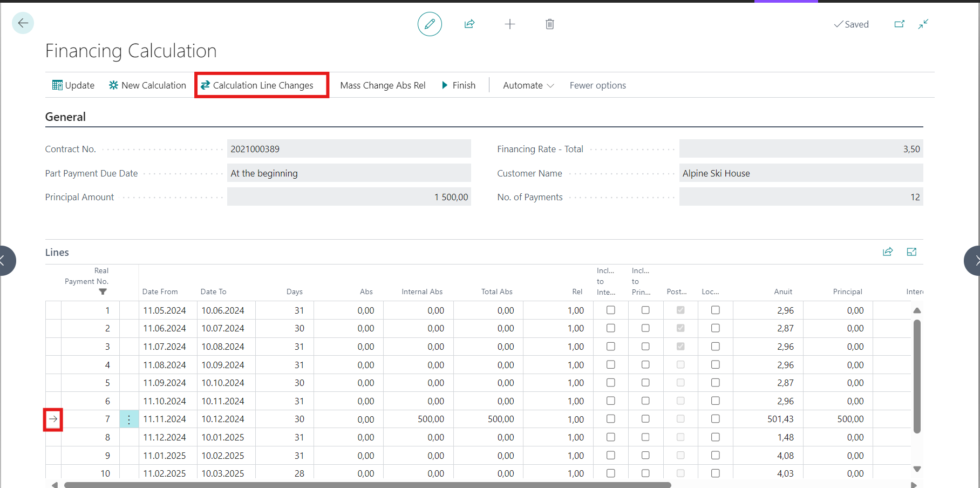Click the back arrow button

tap(23, 23)
